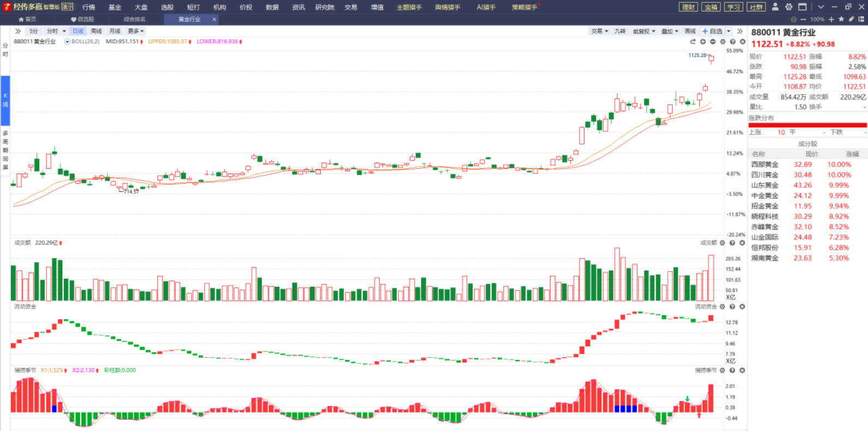Click the zoom-in plus icon above main chart
Viewport: 868px width, 431px height.
click(703, 42)
